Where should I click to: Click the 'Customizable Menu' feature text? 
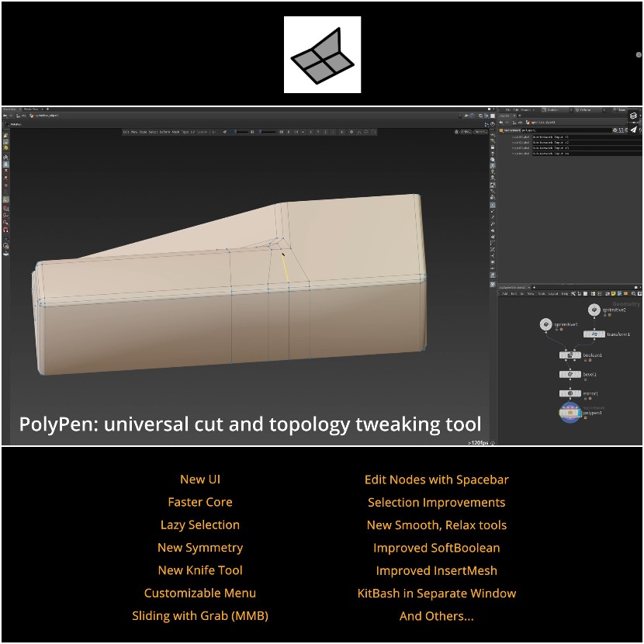click(x=200, y=593)
